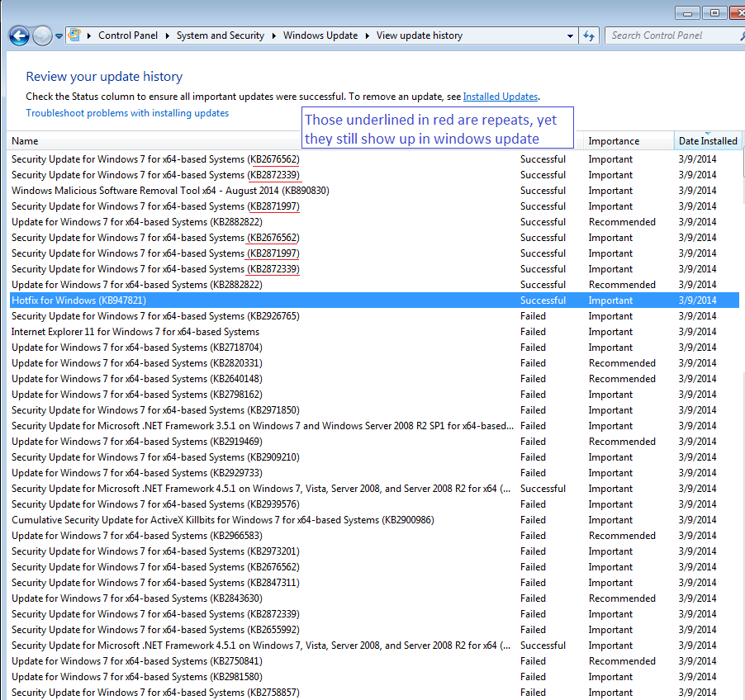Select Security Update KB2655992 row
Viewport: 745px width, 700px height.
click(x=374, y=629)
